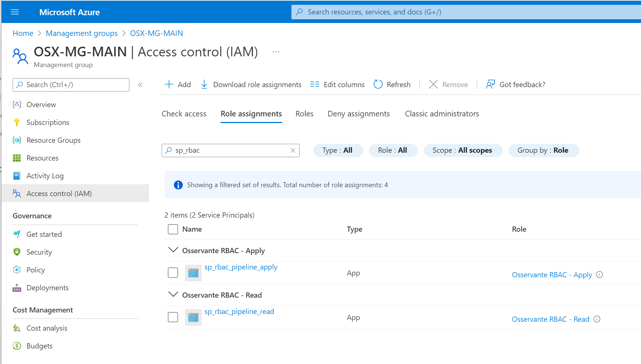Focus the sidebar Search (Ctrl+/) box
Screen dimensions: 641x364
(71, 85)
